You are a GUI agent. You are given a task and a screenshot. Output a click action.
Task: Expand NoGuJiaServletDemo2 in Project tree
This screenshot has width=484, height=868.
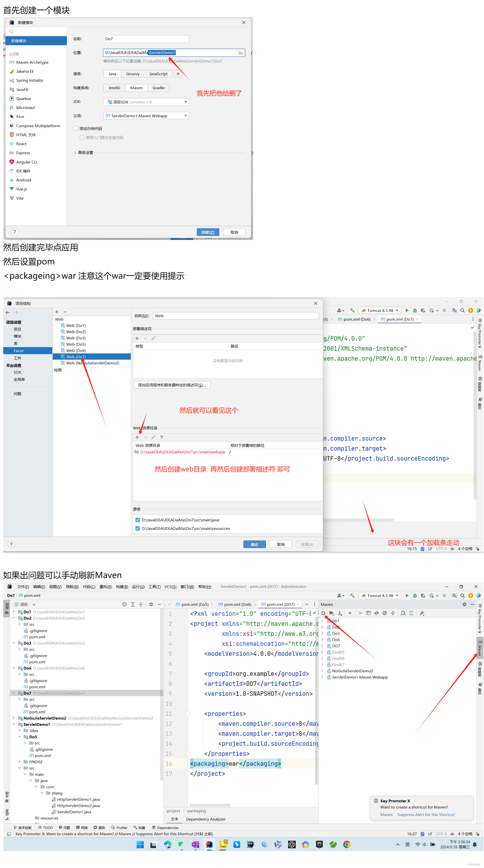point(14,718)
